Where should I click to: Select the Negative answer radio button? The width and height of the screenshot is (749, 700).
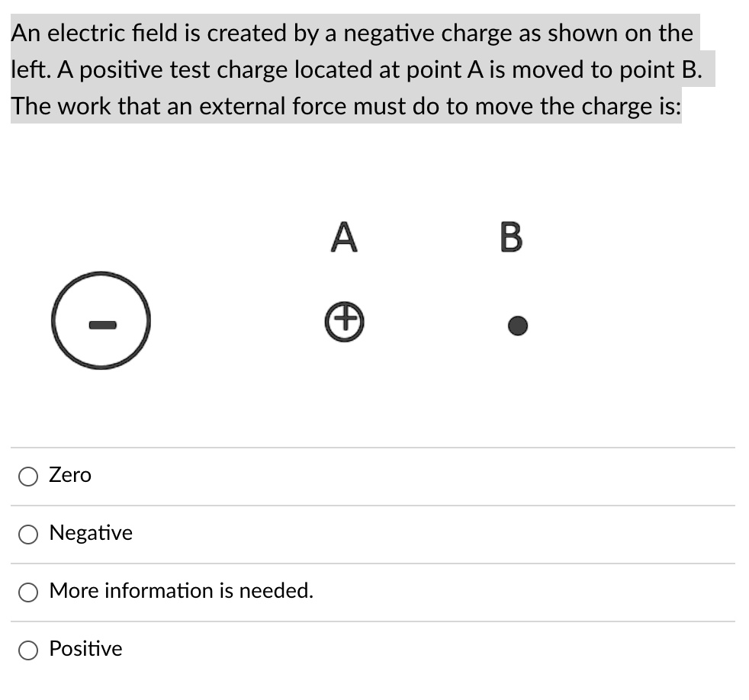(x=28, y=534)
